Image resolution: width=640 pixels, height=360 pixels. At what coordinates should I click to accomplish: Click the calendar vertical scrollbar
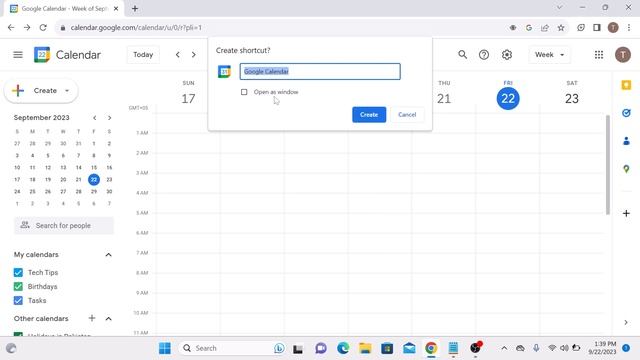pyautogui.click(x=607, y=164)
